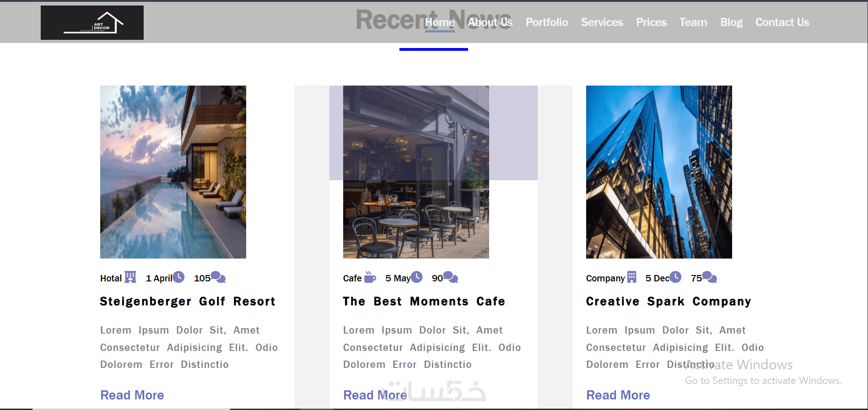
Task: Click the building icon beside Hotal
Action: click(130, 277)
